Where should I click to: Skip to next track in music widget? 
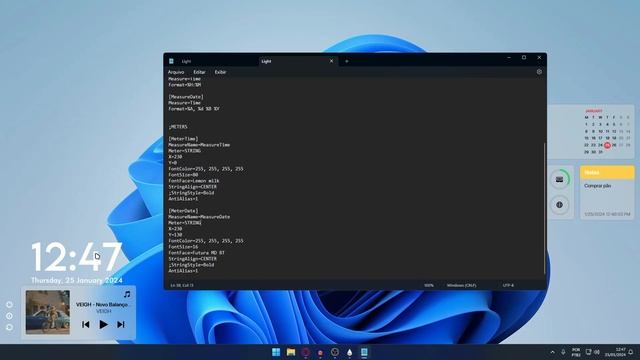(121, 324)
